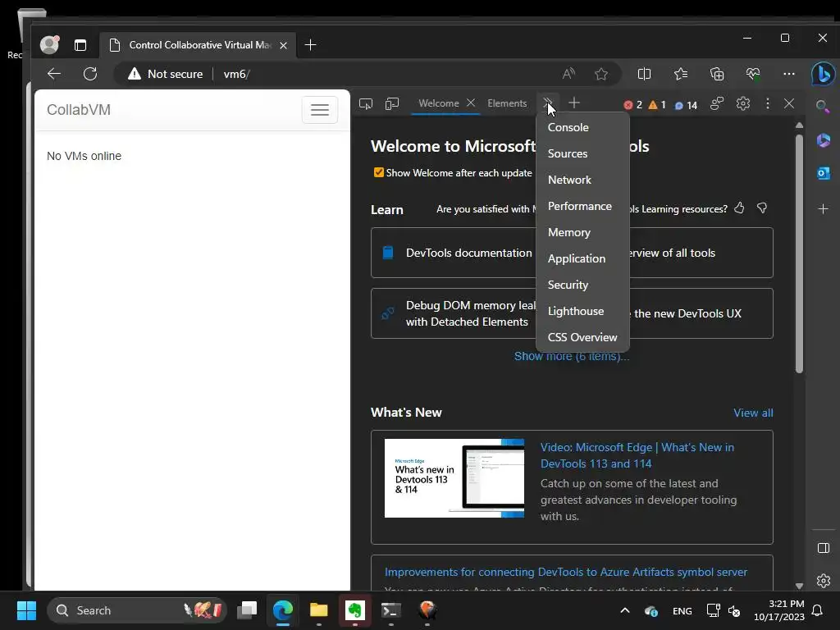Click thumbs up for Learning resources
The image size is (840, 630).
pyautogui.click(x=739, y=208)
